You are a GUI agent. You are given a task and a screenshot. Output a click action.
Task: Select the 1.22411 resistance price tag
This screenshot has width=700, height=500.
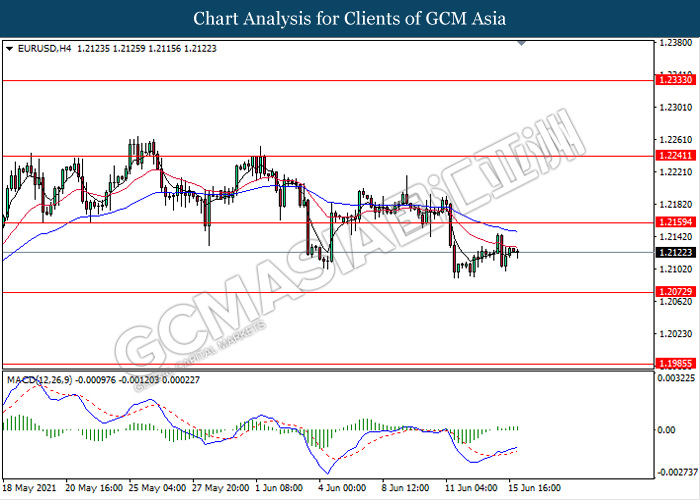[x=675, y=156]
